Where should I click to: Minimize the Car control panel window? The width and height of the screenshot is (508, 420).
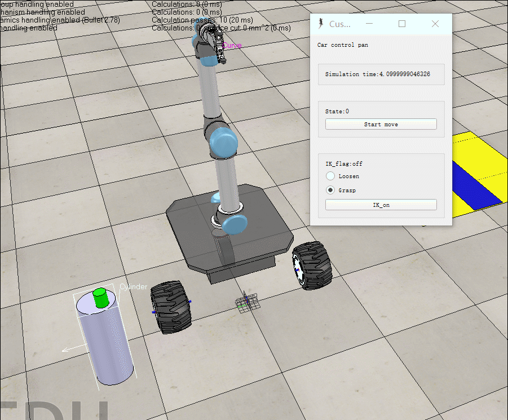point(369,24)
